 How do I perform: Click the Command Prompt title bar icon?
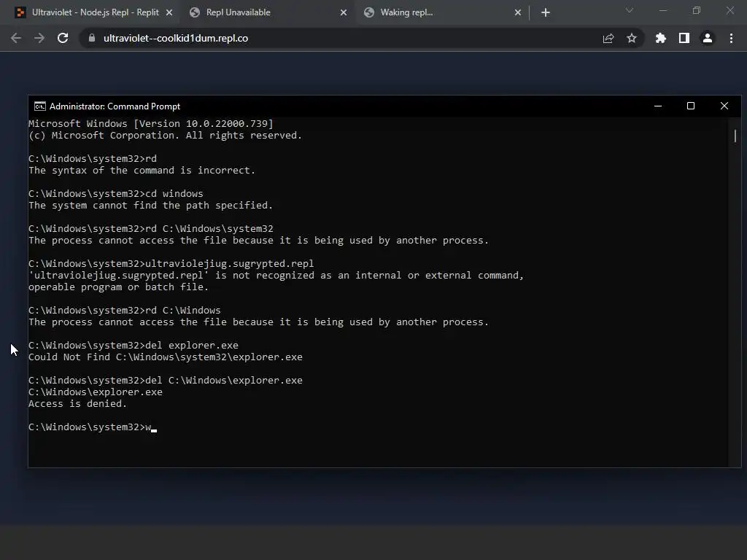(x=40, y=106)
